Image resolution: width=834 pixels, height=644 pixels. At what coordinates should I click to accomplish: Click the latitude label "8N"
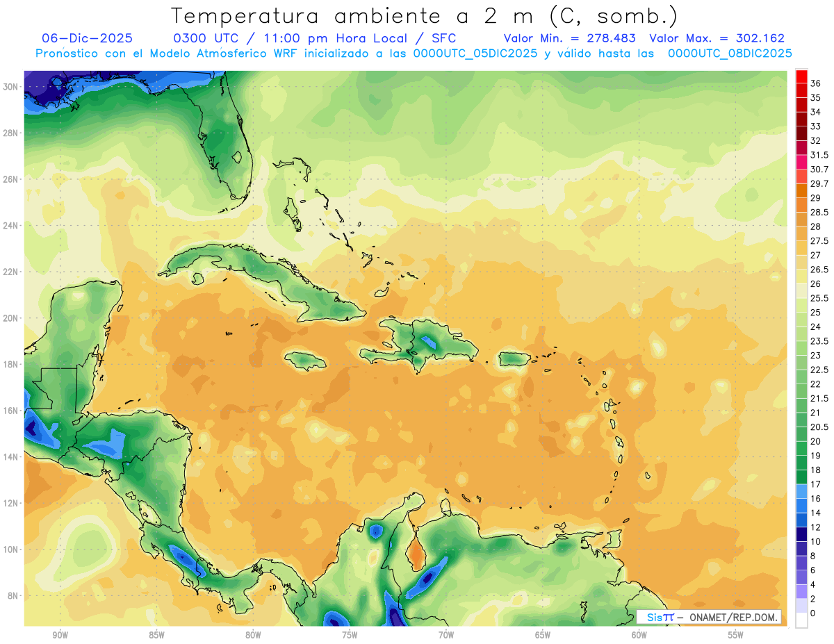click(x=14, y=596)
